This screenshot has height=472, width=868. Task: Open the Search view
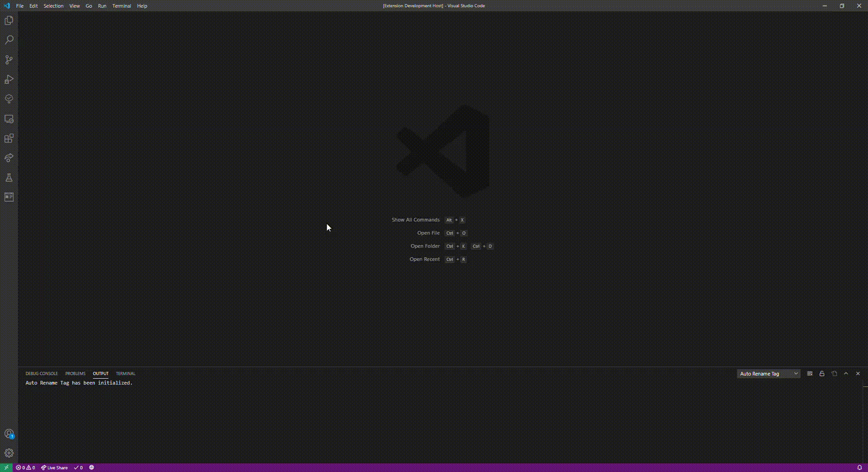[9, 40]
